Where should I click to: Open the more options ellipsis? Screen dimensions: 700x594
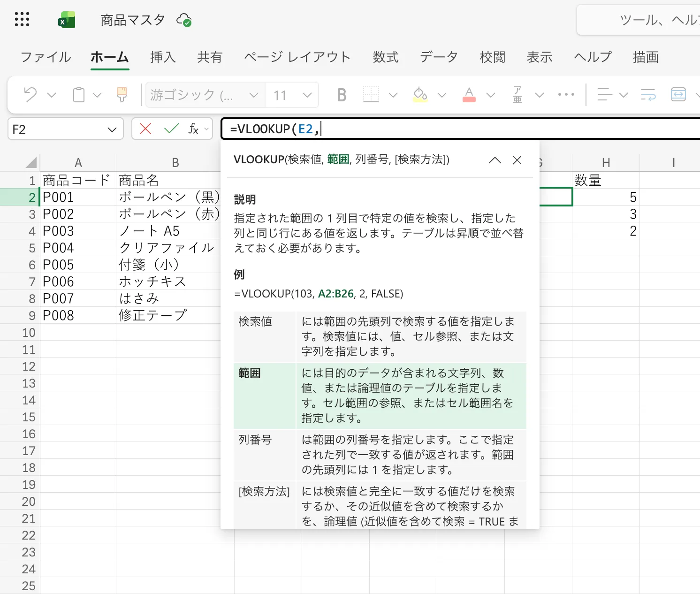pyautogui.click(x=566, y=95)
